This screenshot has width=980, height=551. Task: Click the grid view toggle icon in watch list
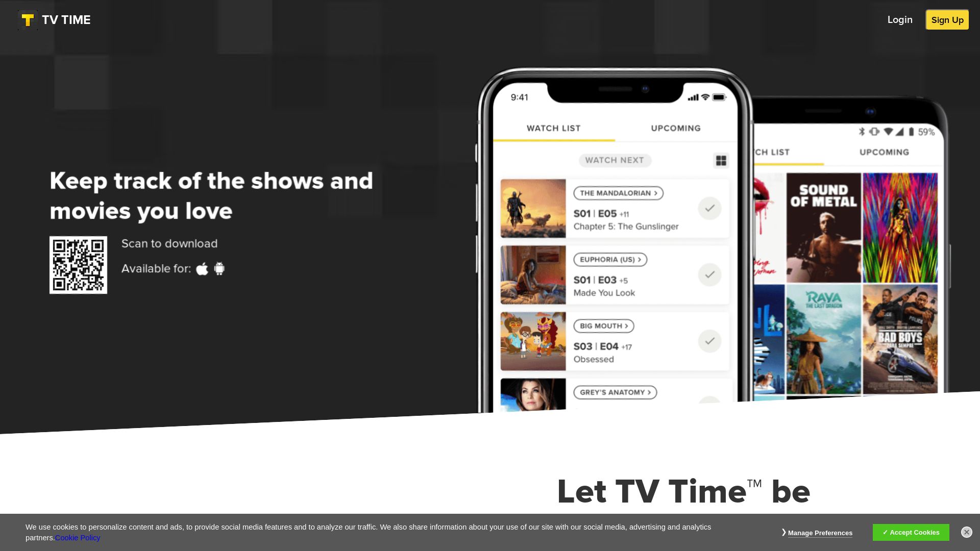[x=721, y=160]
